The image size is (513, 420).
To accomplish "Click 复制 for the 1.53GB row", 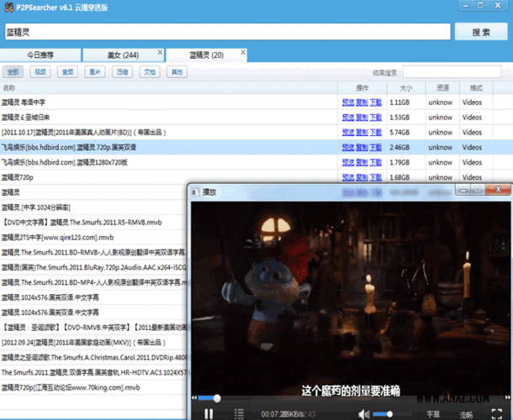I will click(362, 118).
